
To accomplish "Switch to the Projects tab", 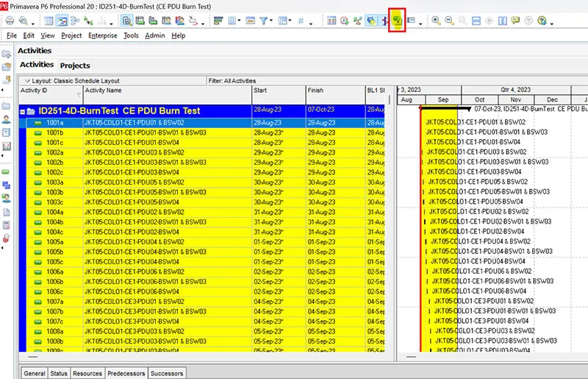I will click(x=74, y=65).
